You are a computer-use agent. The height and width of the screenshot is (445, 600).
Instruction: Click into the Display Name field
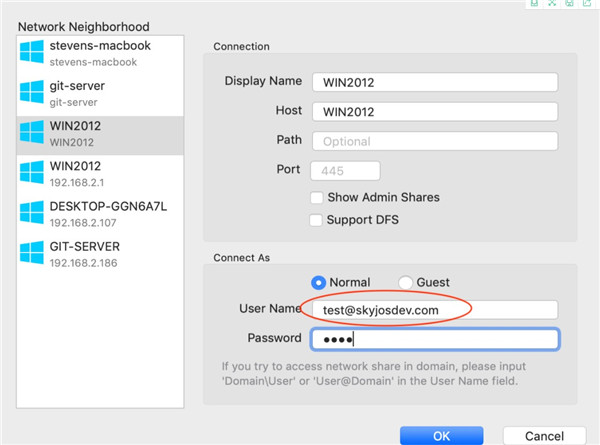click(434, 82)
